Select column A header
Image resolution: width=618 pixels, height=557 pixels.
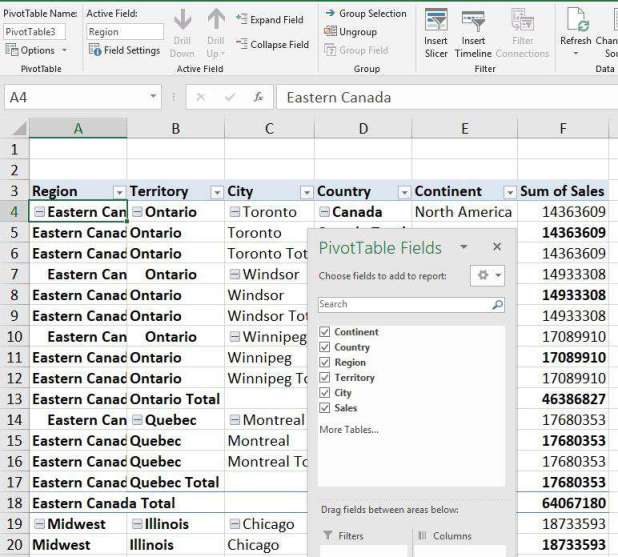click(78, 129)
